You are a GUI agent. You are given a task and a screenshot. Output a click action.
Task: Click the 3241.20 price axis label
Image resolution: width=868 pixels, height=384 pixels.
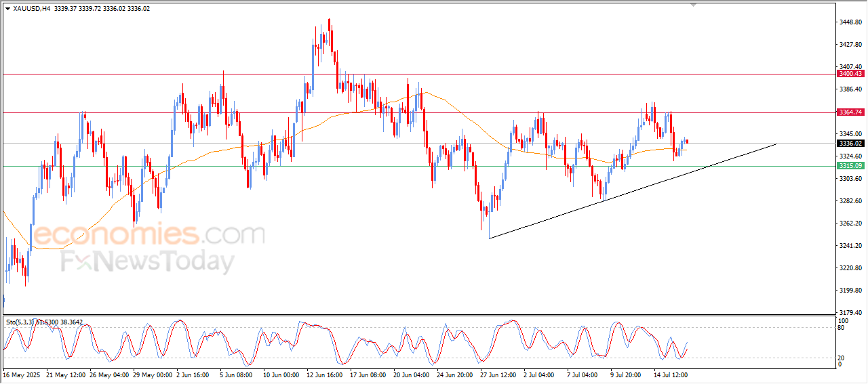850,246
